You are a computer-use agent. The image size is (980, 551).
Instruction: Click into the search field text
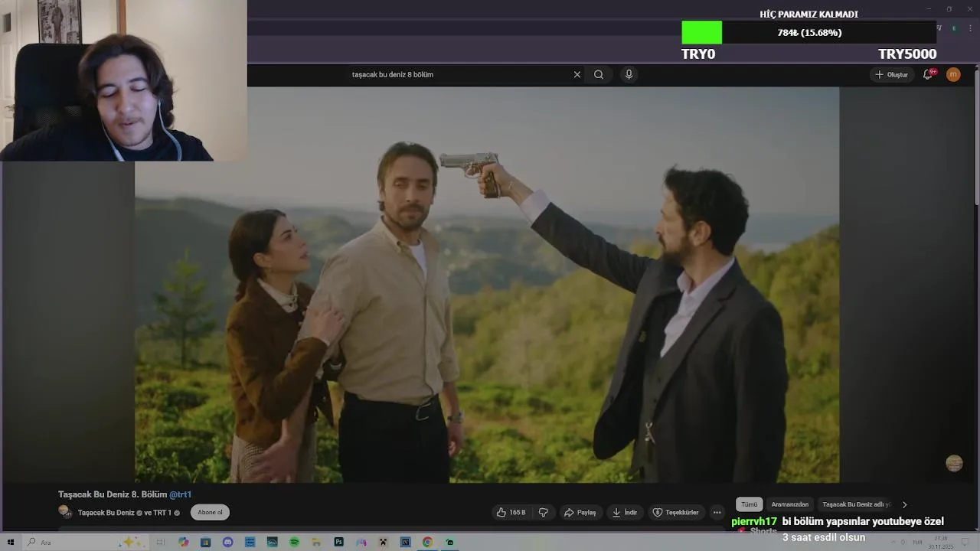[x=393, y=74]
